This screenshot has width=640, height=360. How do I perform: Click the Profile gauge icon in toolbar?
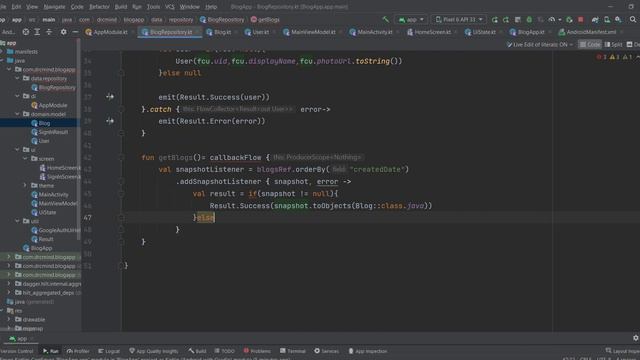[x=552, y=20]
